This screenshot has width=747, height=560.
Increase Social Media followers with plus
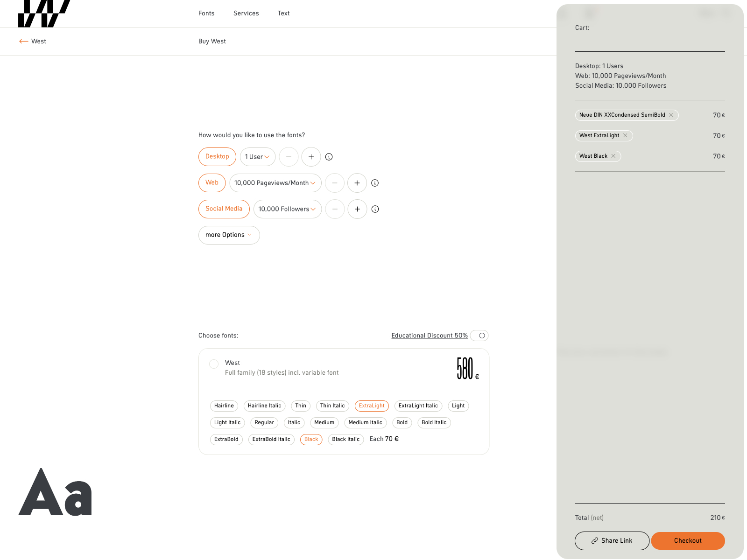[357, 209]
